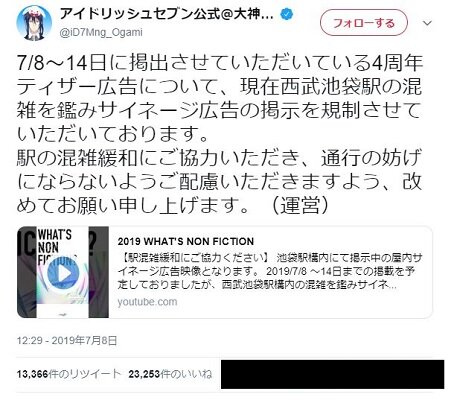Open the IDOLiSH7 official account avatar
The height and width of the screenshot is (400, 454).
click(x=34, y=23)
